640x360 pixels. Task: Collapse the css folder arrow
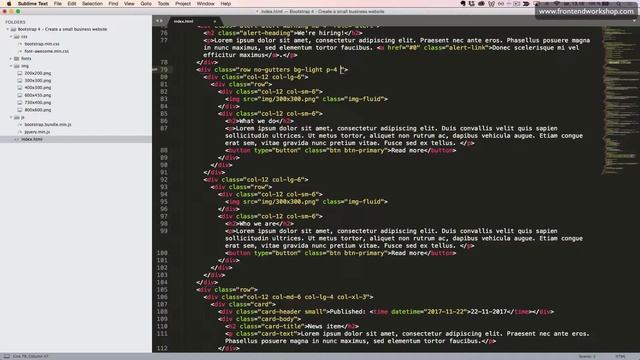click(x=11, y=37)
